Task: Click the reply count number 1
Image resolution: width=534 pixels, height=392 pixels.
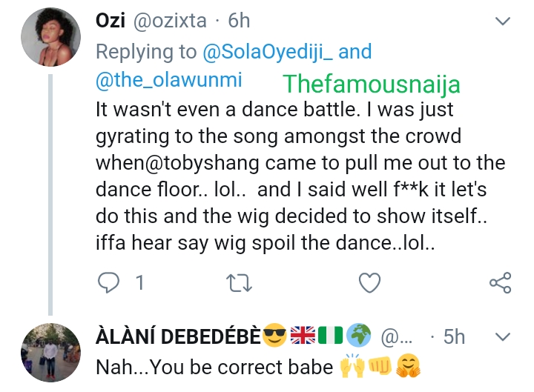Action: pos(138,282)
